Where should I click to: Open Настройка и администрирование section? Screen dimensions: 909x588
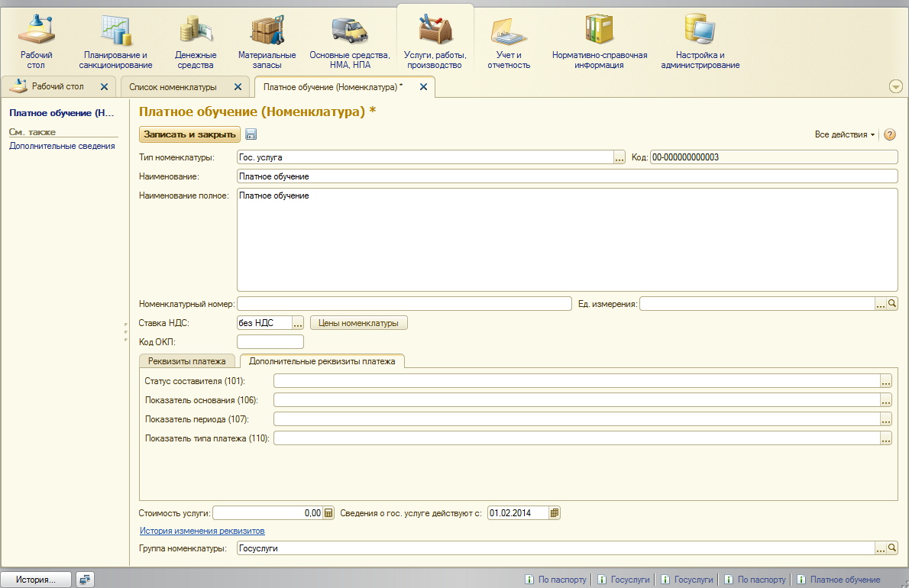[700, 43]
